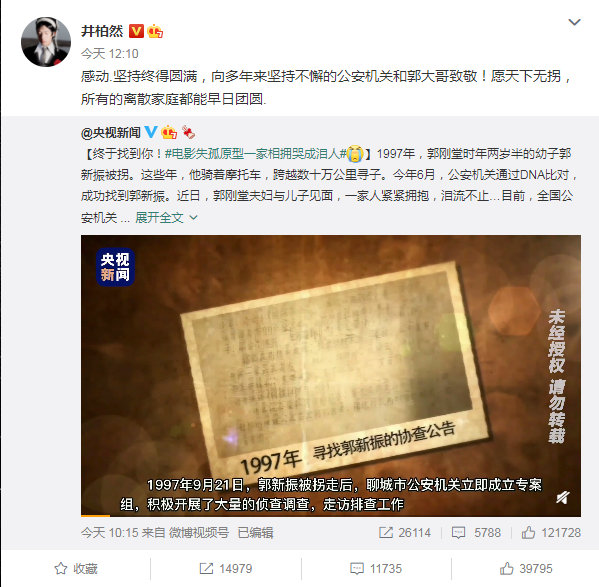Viewport: 599px width, 587px height.
Task: Like the original post with 121728 likes
Action: point(551,533)
